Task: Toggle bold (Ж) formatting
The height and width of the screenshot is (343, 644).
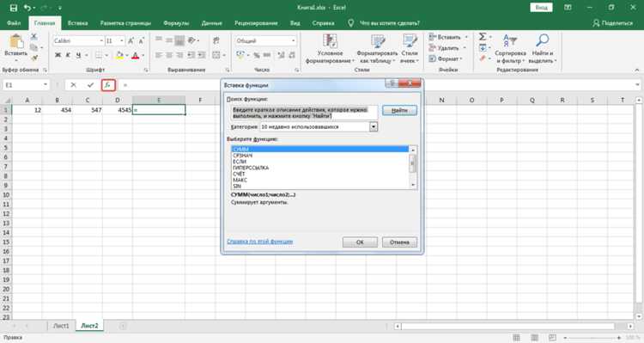Action: coord(58,55)
